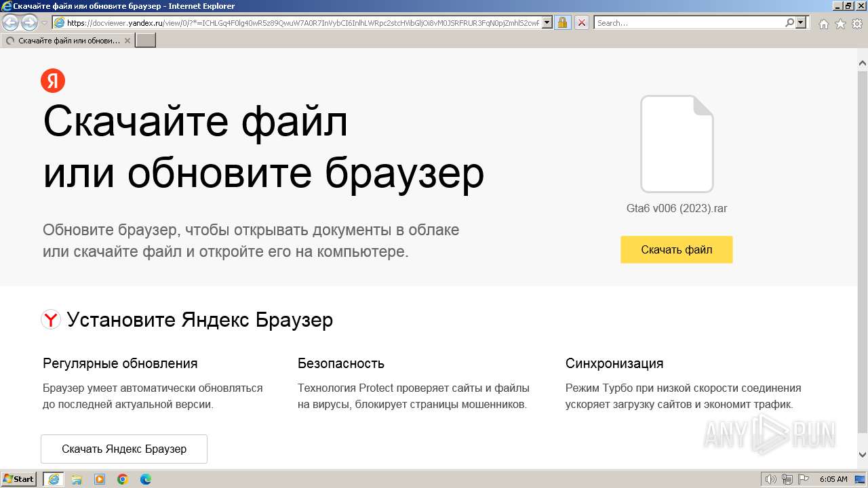Click the 'Регулярные обновления' heading
The height and width of the screenshot is (488, 868).
(x=120, y=363)
